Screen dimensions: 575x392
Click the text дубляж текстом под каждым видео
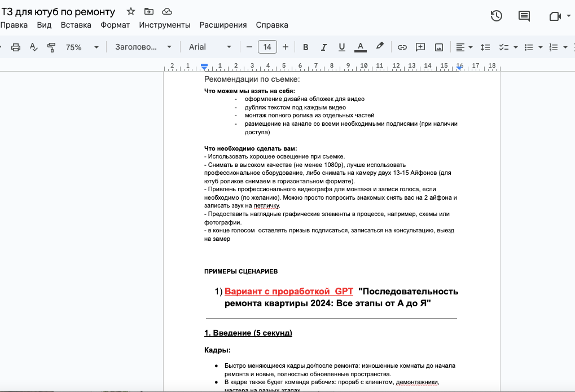[x=295, y=107]
